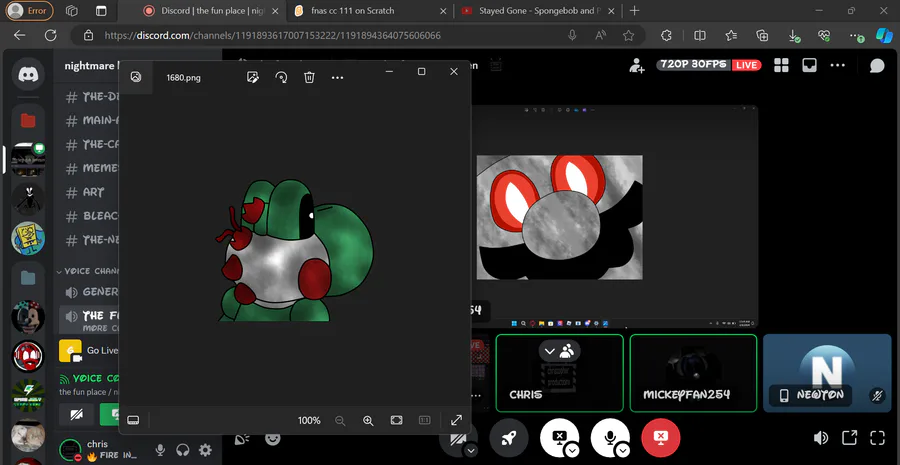Rotate the 1680.png image in Photos
This screenshot has width=900, height=465.
click(x=281, y=77)
